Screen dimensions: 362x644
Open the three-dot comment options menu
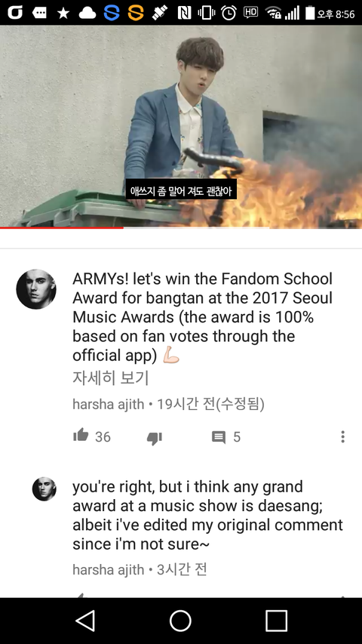[342, 436]
